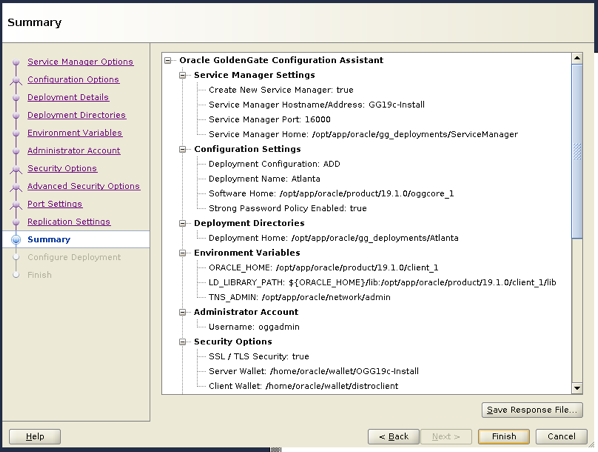This screenshot has height=452, width=598.
Task: Go to the Port Settings step
Action: click(x=55, y=204)
